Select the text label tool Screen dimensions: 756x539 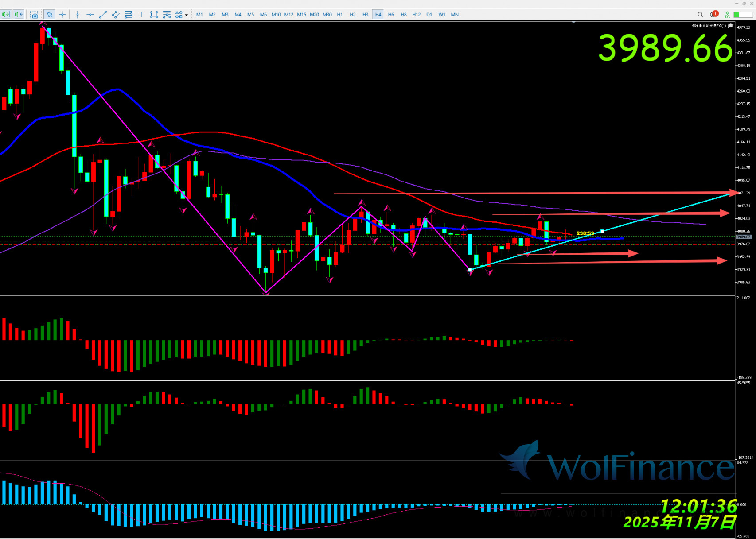coord(141,15)
